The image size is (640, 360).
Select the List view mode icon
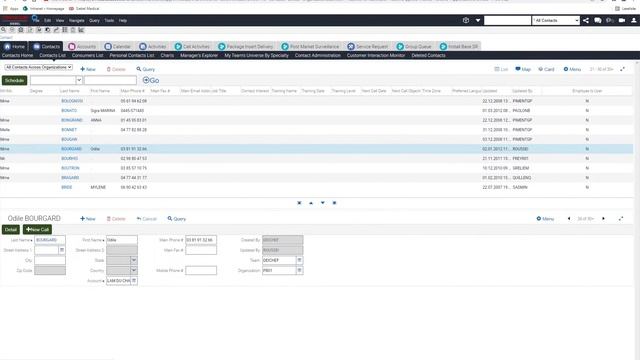coord(501,69)
